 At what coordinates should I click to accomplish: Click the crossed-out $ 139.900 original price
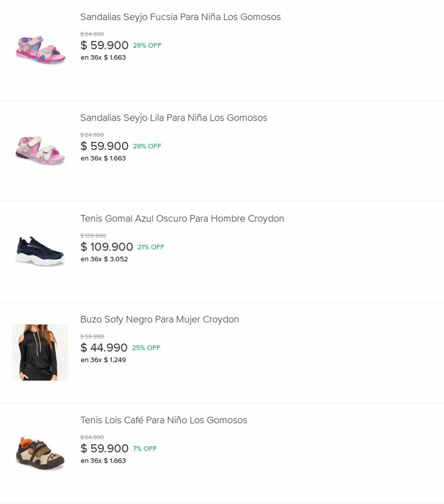(x=93, y=236)
